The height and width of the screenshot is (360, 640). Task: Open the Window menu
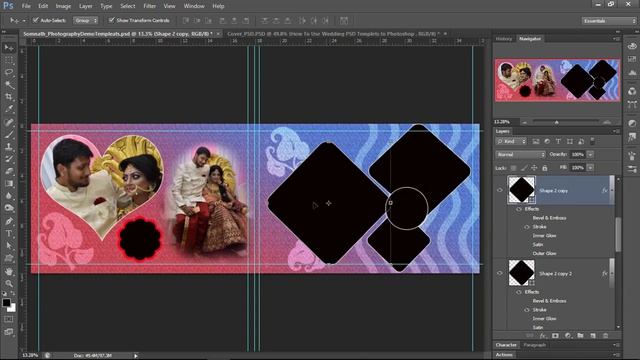pyautogui.click(x=194, y=6)
